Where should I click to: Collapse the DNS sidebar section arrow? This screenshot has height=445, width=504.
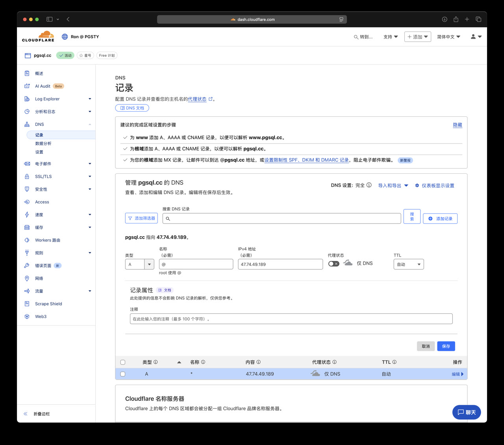coord(90,124)
